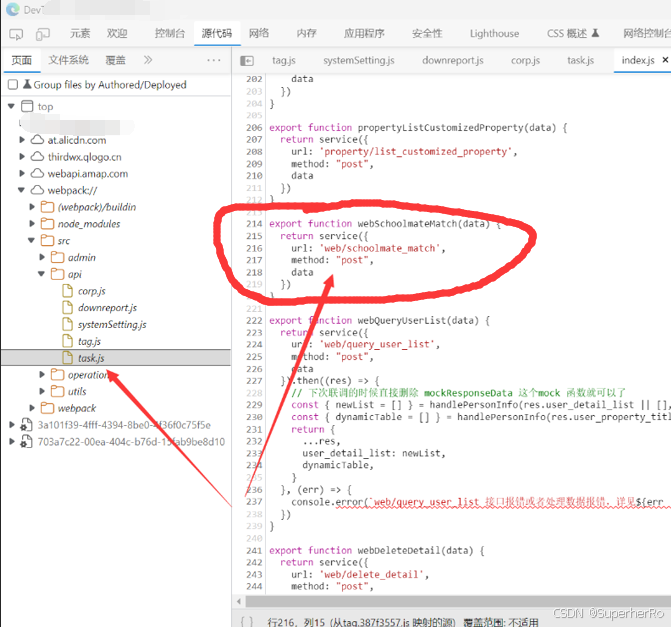Expand the utils folder
671x627 pixels.
coord(42,391)
